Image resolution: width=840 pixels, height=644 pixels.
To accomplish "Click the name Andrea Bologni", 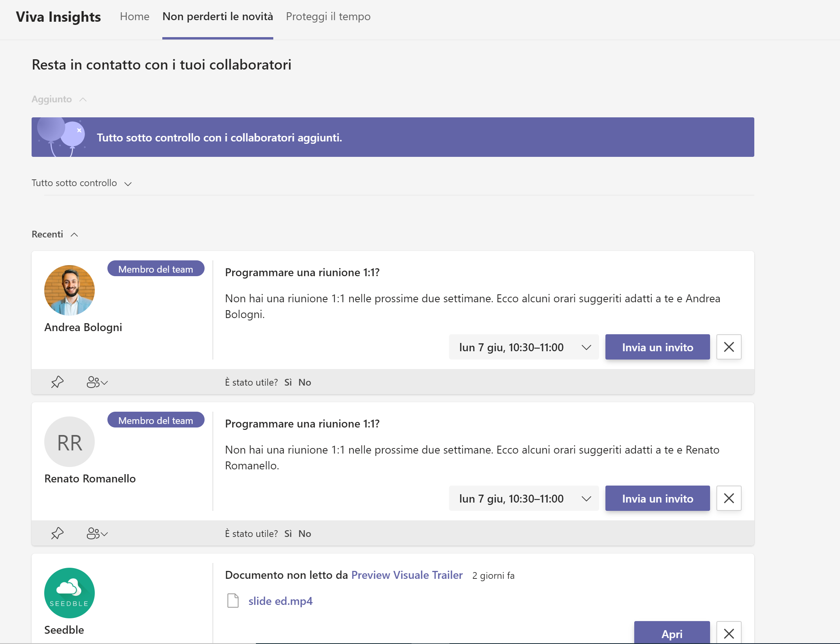I will click(x=83, y=327).
